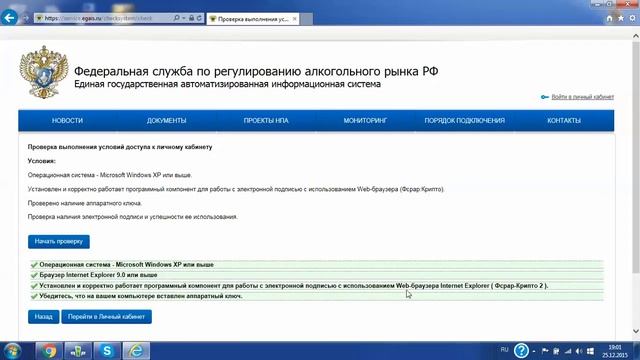The width and height of the screenshot is (640, 360).
Task: Click result text Браузер Internet Explorer 9.0 или выше
Action: (x=98, y=275)
